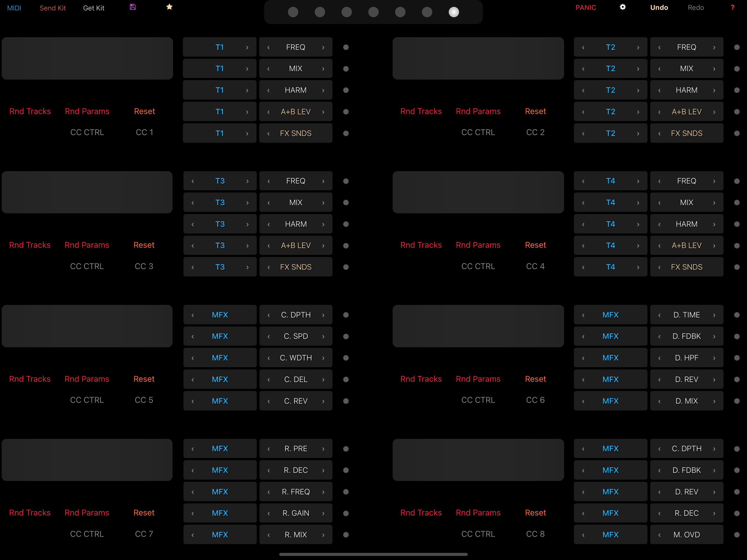Viewport: 747px width, 560px height.
Task: Select the sixth page dot
Action: [427, 12]
